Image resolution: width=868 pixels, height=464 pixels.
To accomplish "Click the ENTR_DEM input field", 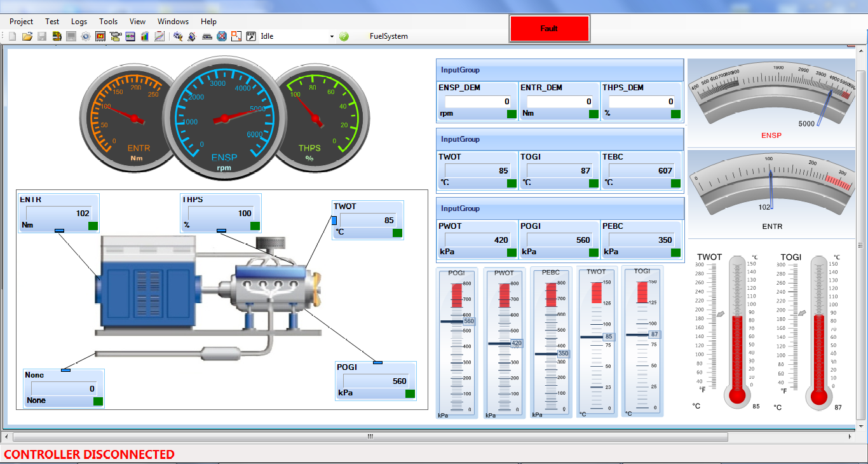I will [560, 101].
